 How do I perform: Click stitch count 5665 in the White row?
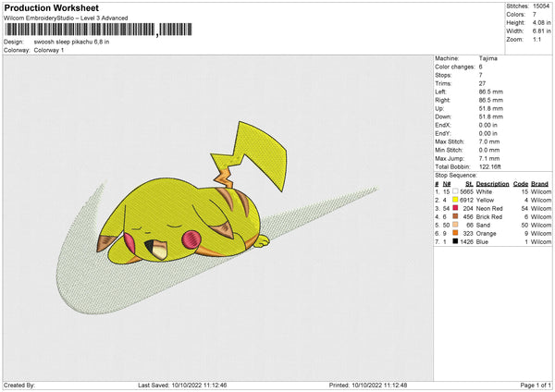pos(466,191)
